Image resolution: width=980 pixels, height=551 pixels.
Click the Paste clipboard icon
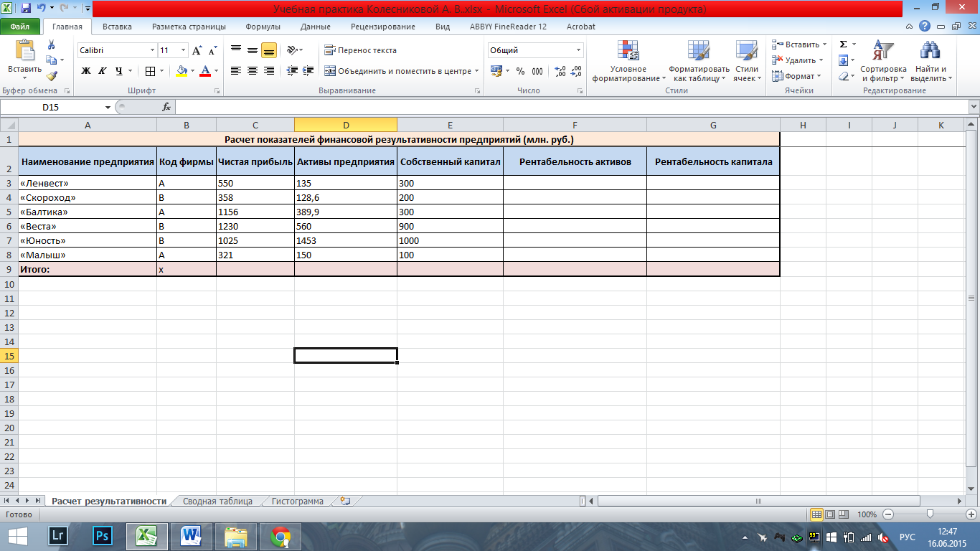pos(24,51)
